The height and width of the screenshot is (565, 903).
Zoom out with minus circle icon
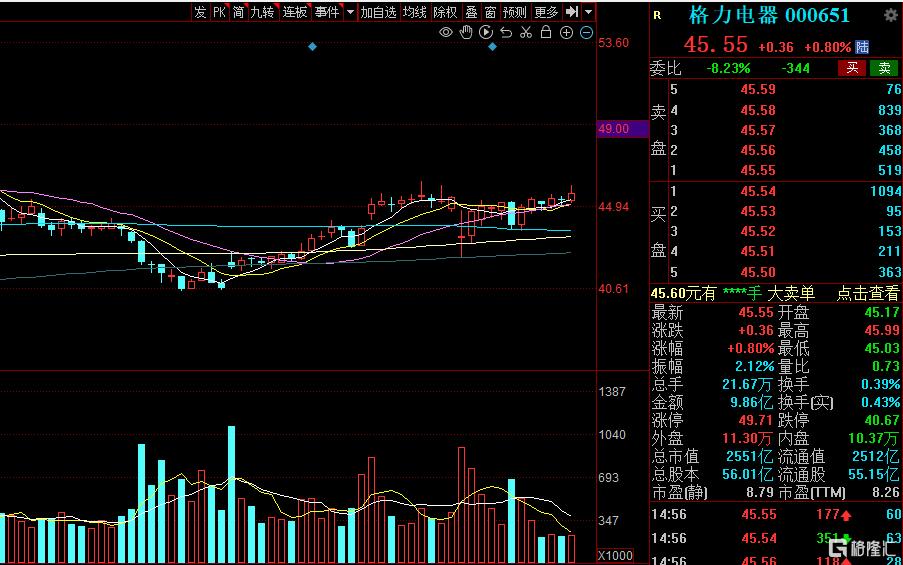click(x=586, y=33)
